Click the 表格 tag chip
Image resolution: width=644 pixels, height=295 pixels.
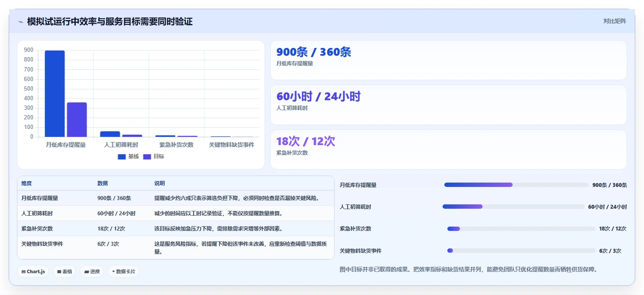64,271
